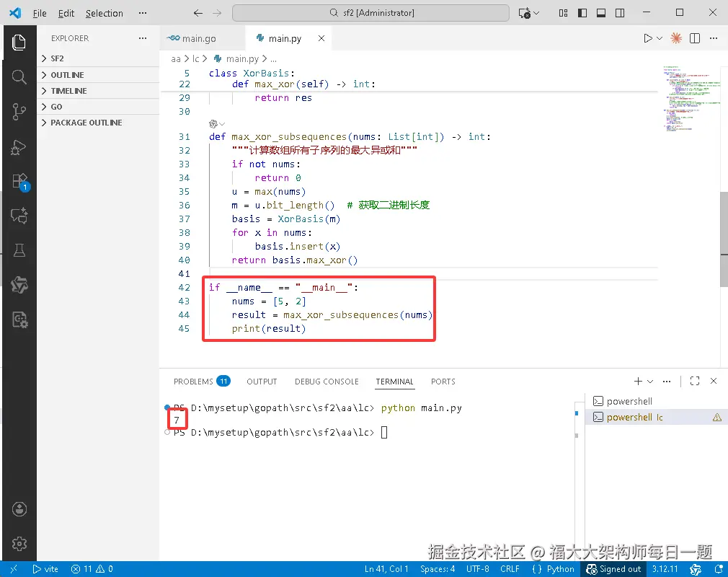This screenshot has width=728, height=577.
Task: Click the lc breadcrumb segment
Action: (x=195, y=58)
